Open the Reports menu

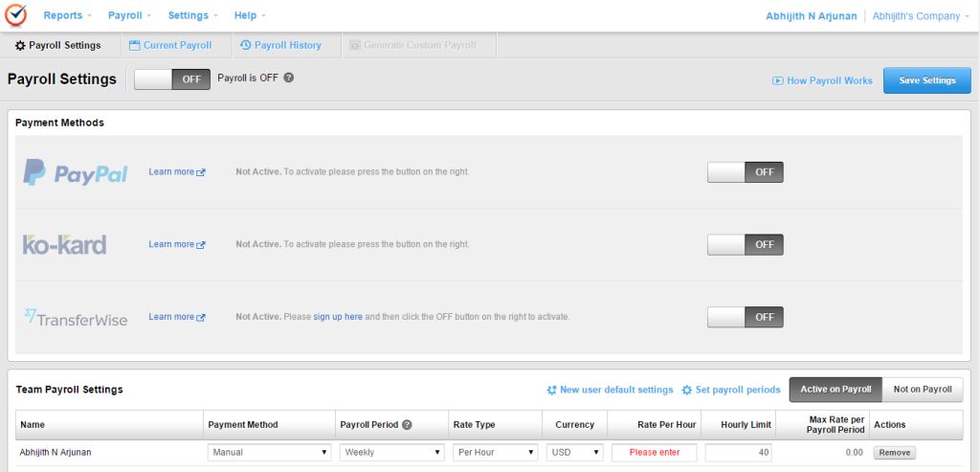pyautogui.click(x=68, y=15)
